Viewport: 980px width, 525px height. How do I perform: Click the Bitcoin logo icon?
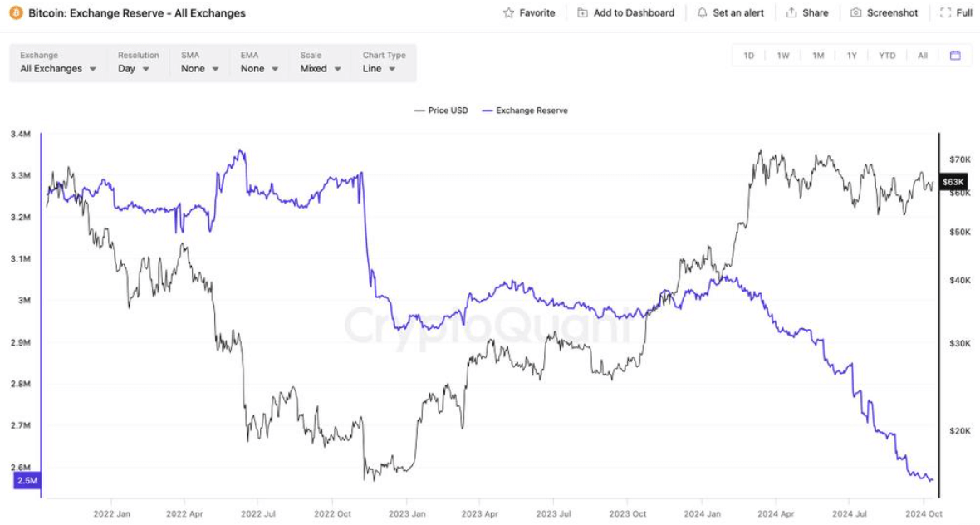16,13
